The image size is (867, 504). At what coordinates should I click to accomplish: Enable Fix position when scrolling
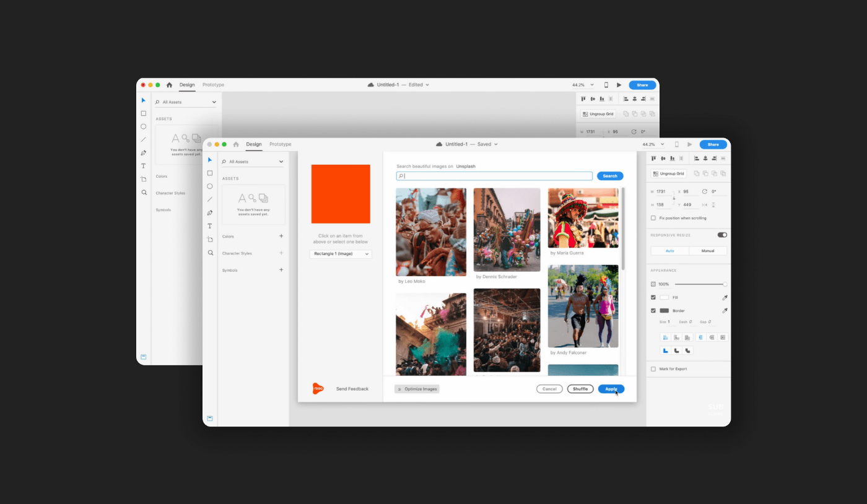[653, 218]
